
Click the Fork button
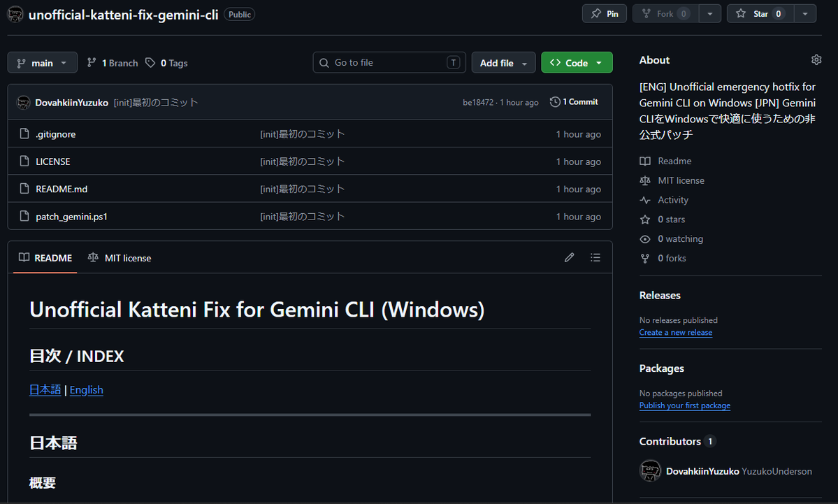coord(665,14)
